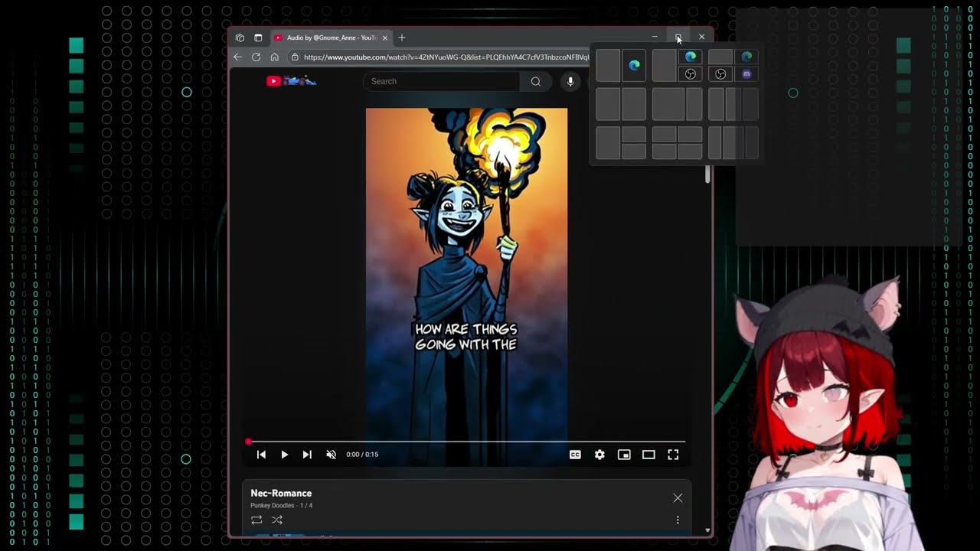Screen dimensions: 980x551
Task: Play the video
Action: click(x=284, y=455)
